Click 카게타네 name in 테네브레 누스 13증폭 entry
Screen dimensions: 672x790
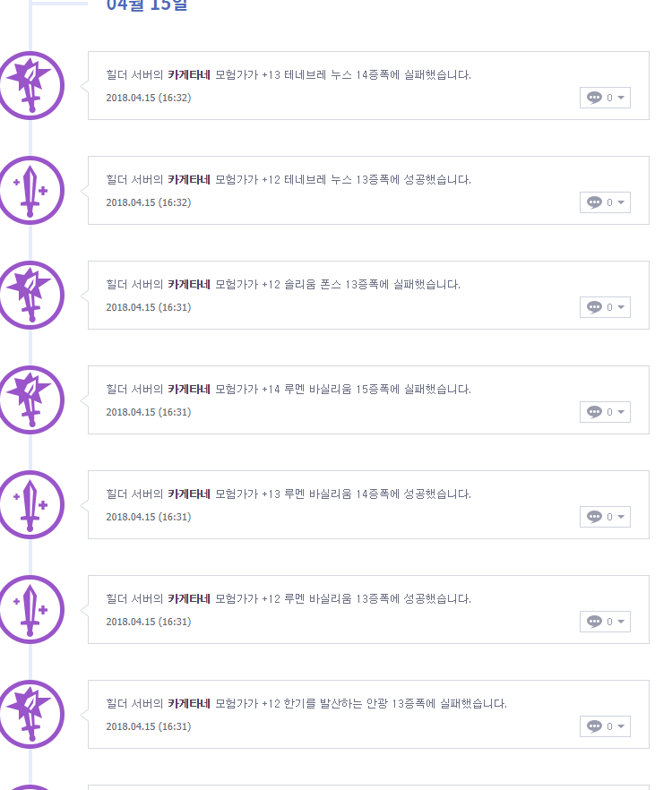(188, 180)
